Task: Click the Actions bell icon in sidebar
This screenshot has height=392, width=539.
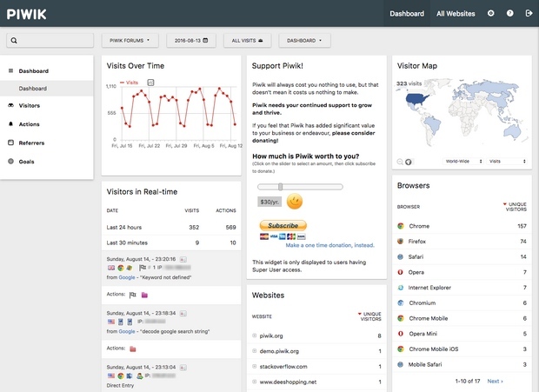Action: click(11, 123)
